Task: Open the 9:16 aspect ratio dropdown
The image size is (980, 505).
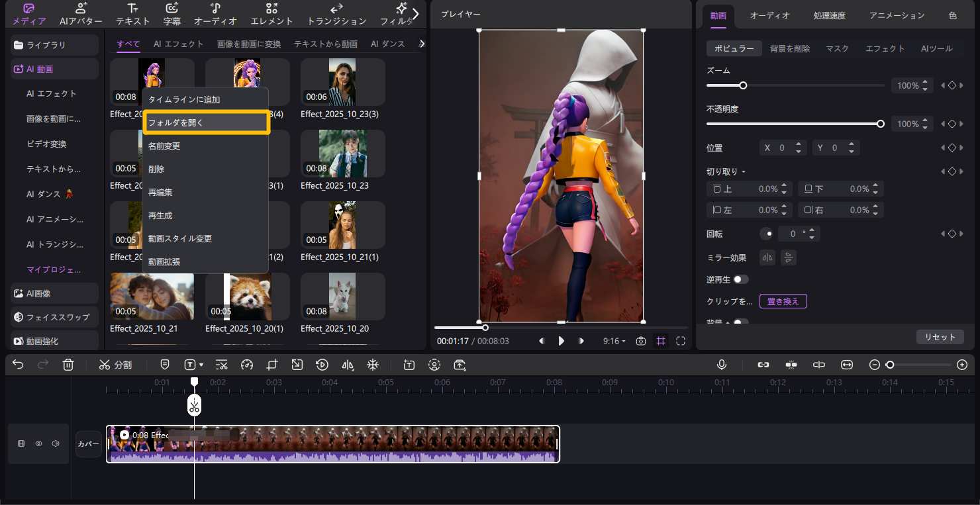Action: click(x=614, y=341)
